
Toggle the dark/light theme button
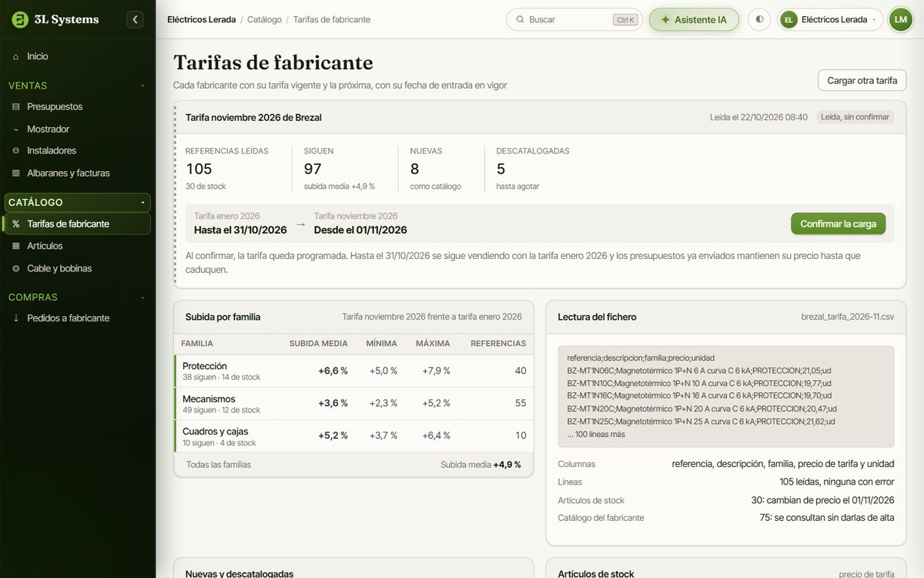point(759,19)
